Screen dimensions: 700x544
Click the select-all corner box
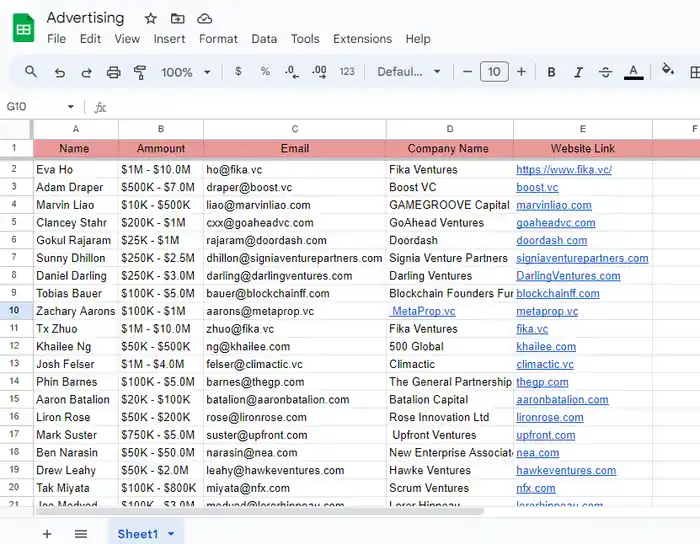pos(16,129)
